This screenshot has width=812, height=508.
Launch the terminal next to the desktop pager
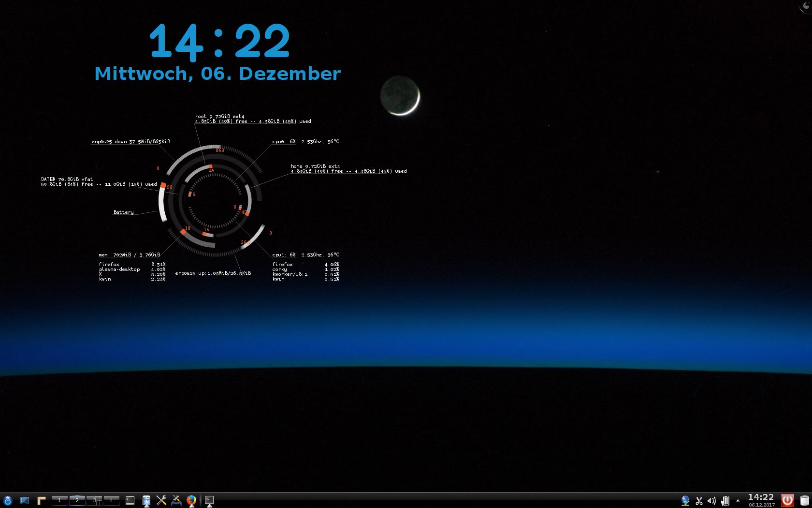click(130, 501)
